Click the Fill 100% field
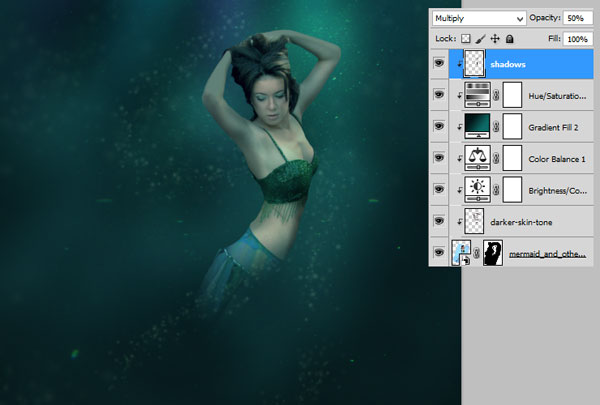Image resolution: width=600 pixels, height=405 pixels. coord(575,38)
